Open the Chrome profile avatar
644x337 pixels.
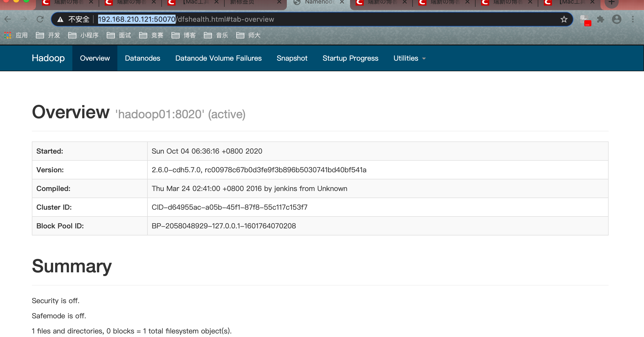point(616,19)
